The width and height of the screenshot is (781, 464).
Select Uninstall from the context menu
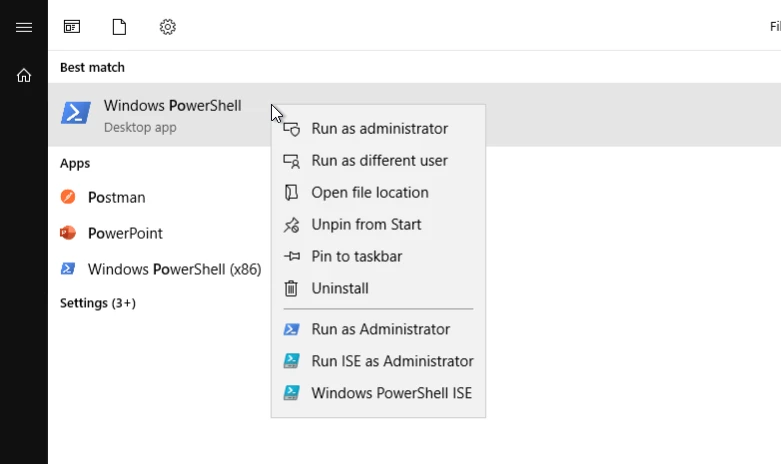point(379,288)
